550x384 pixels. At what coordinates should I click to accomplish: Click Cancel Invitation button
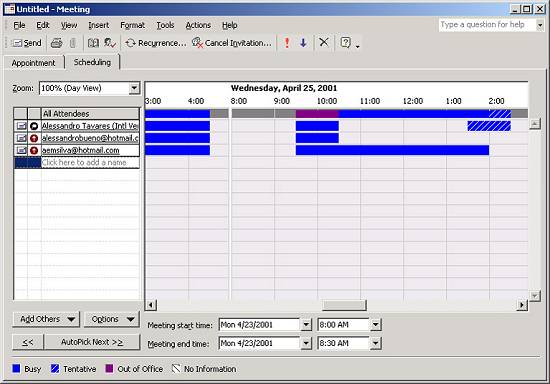(232, 43)
